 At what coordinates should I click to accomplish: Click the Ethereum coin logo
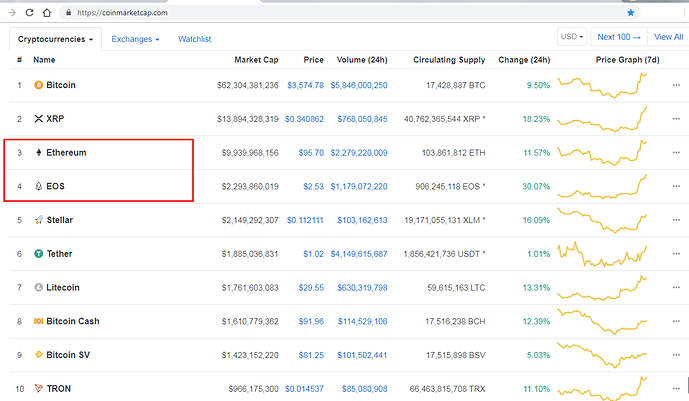(x=39, y=152)
